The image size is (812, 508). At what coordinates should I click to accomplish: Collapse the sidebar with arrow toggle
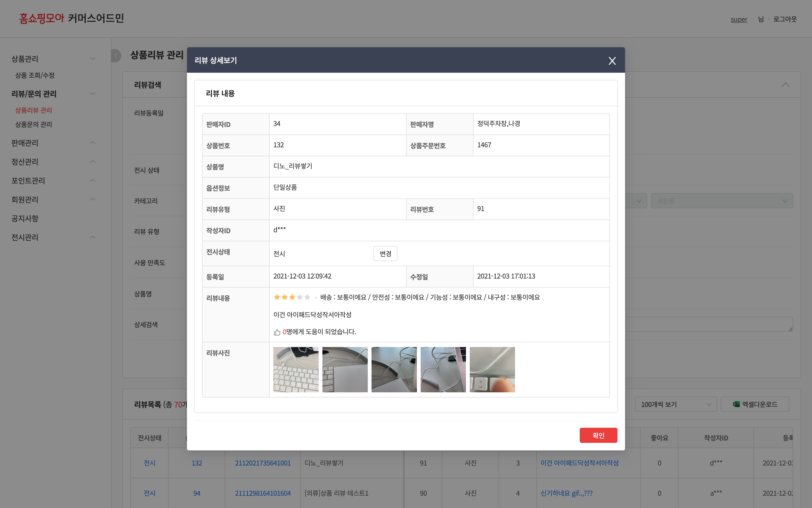pos(116,56)
